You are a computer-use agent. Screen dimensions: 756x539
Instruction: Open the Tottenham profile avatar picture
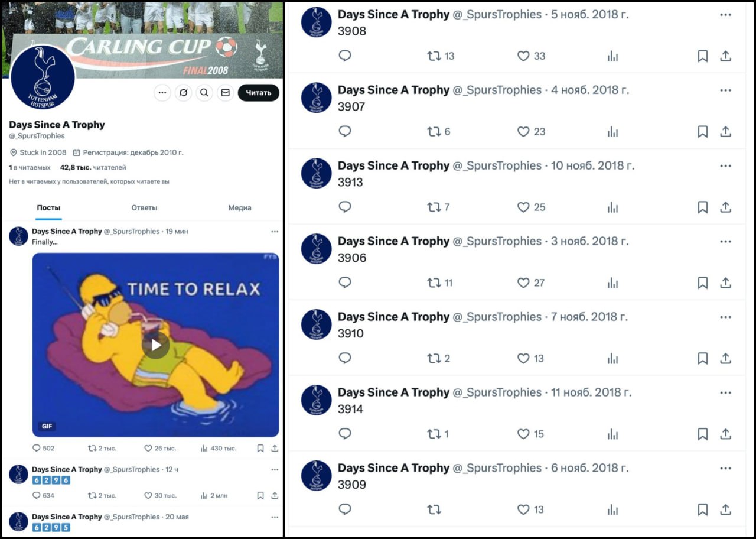click(x=43, y=77)
